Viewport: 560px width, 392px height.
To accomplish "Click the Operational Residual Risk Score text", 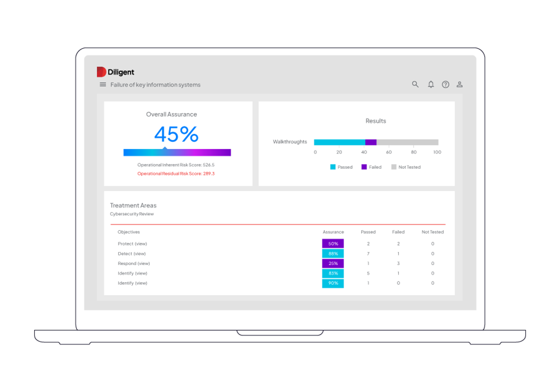I will pyautogui.click(x=176, y=174).
